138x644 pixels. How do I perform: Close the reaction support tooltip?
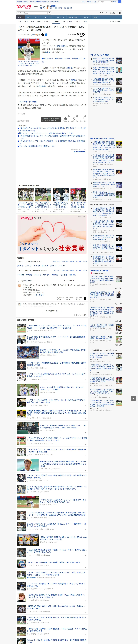pos(60,118)
